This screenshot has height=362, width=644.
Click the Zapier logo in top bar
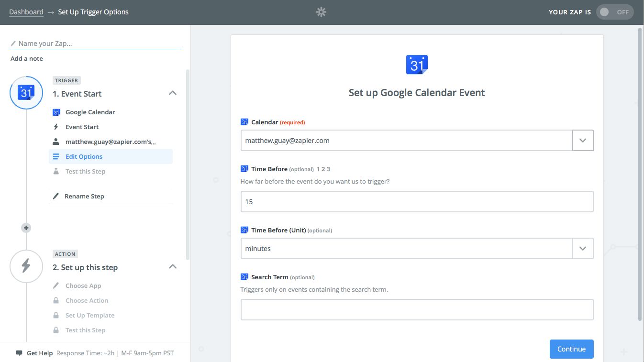coord(321,12)
